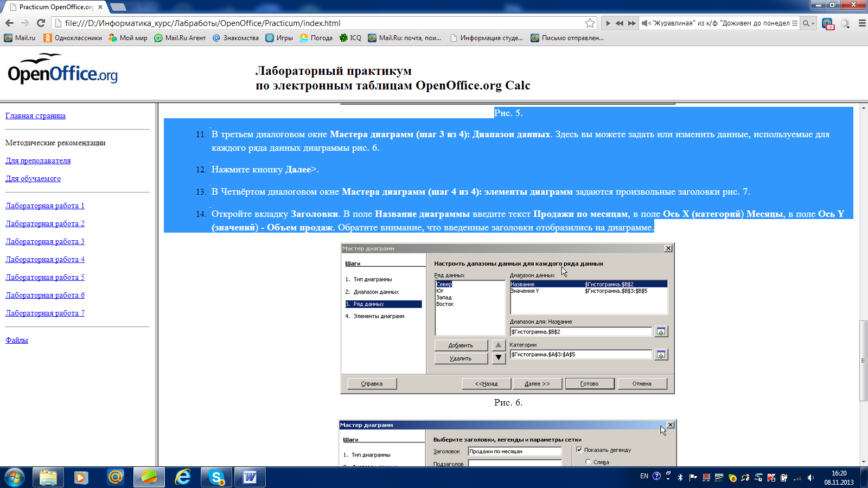Open the Kaspersky tray icon
The height and width of the screenshot is (488, 868).
coord(771,478)
